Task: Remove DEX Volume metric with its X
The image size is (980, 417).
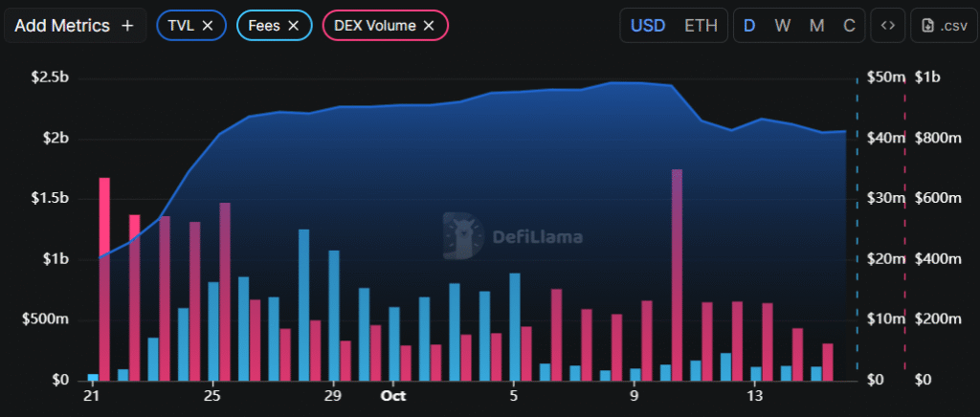Action: pos(429,26)
